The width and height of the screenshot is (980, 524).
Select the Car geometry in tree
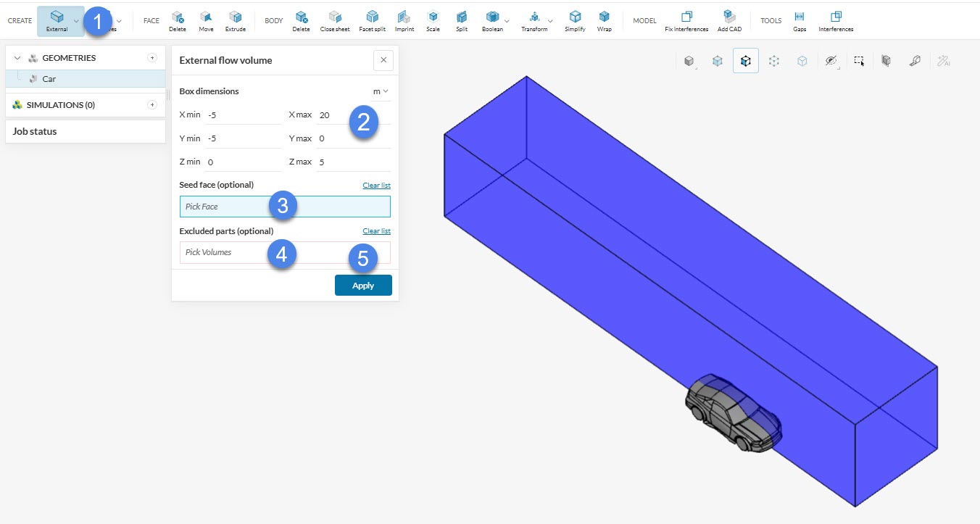click(x=86, y=79)
